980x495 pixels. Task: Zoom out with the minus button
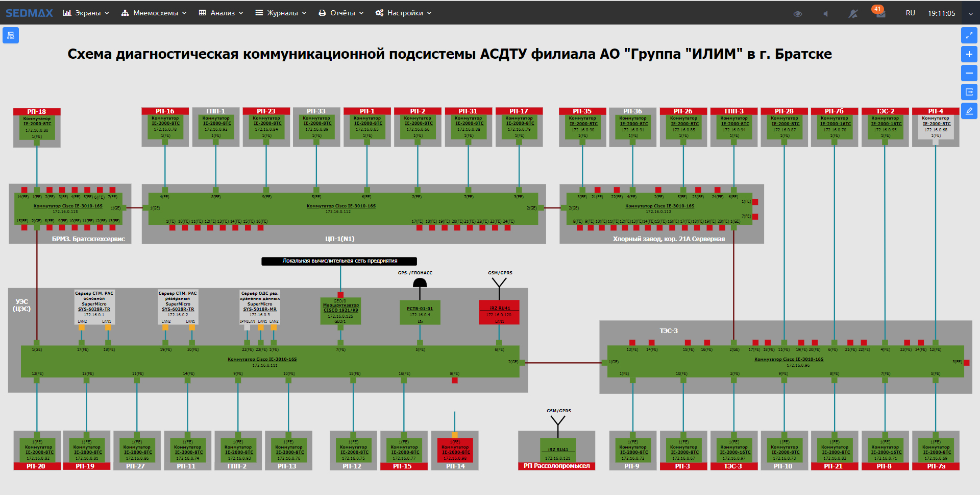969,73
